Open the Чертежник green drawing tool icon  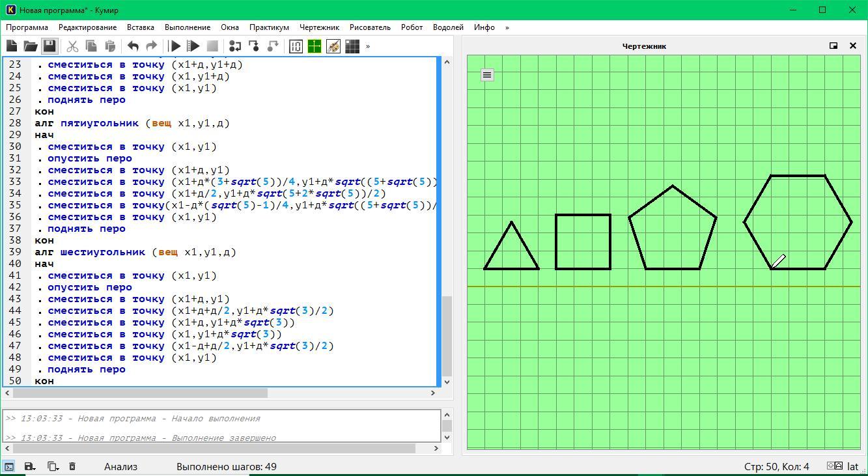315,46
